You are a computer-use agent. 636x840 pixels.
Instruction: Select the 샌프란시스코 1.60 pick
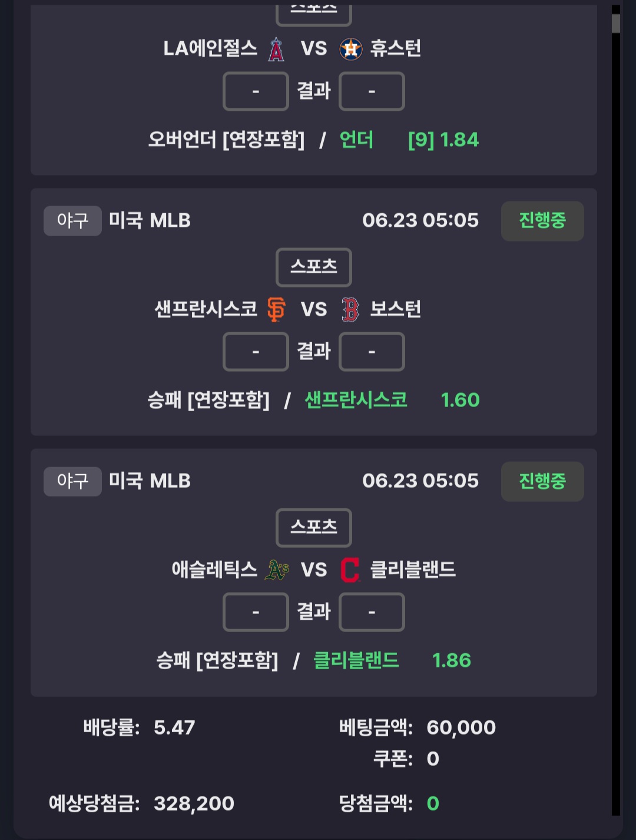(392, 400)
